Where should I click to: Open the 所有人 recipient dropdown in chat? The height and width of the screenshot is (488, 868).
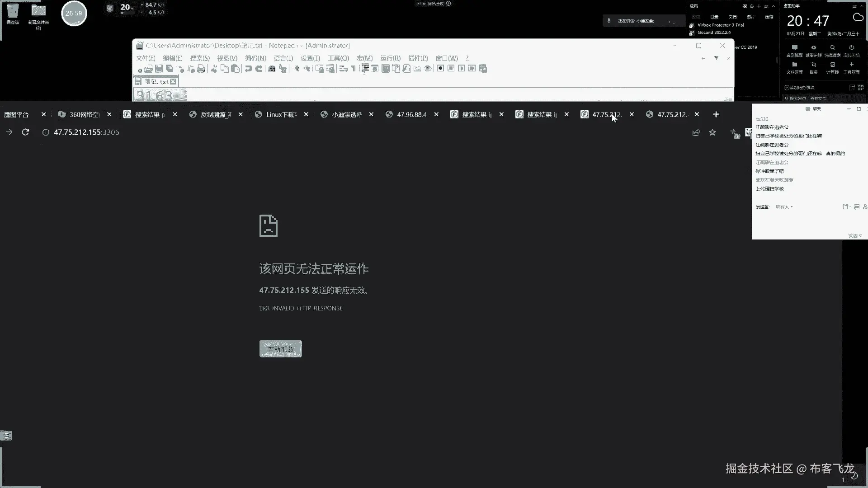pos(784,207)
